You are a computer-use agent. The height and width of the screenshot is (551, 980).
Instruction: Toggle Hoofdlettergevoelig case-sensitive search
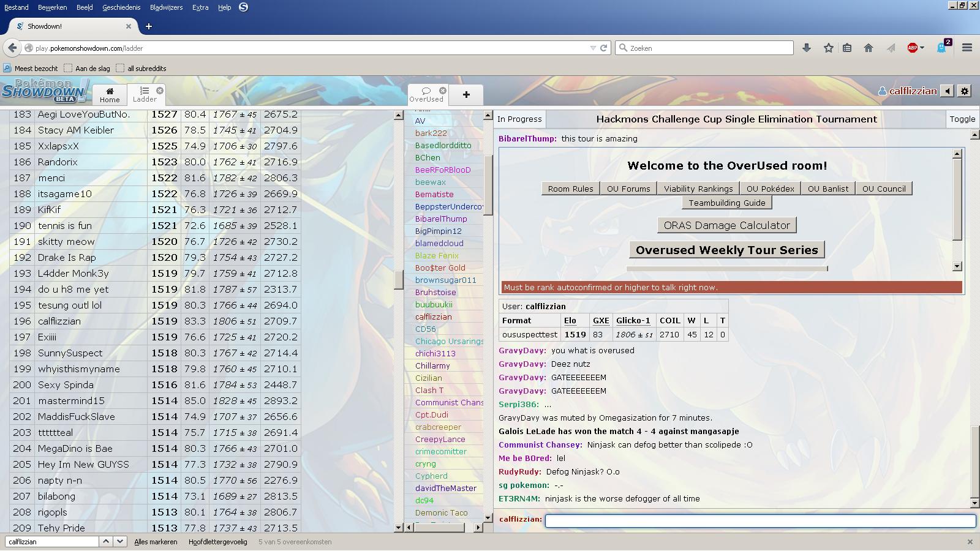217,542
